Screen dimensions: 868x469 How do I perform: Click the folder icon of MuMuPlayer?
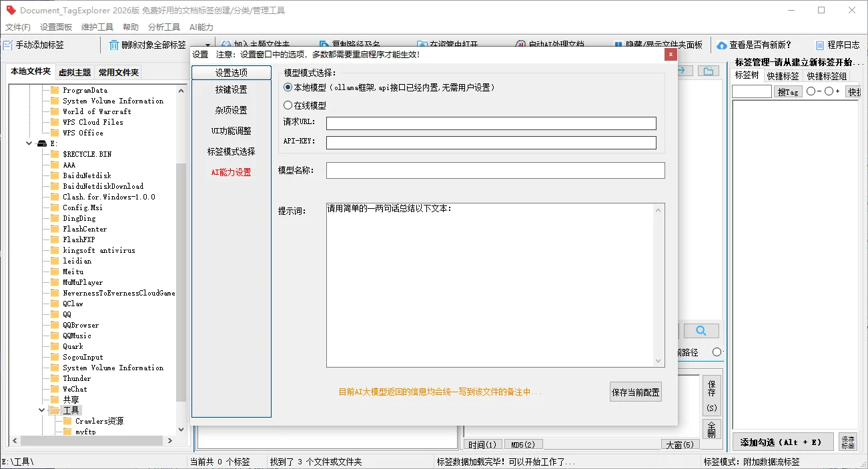55,282
